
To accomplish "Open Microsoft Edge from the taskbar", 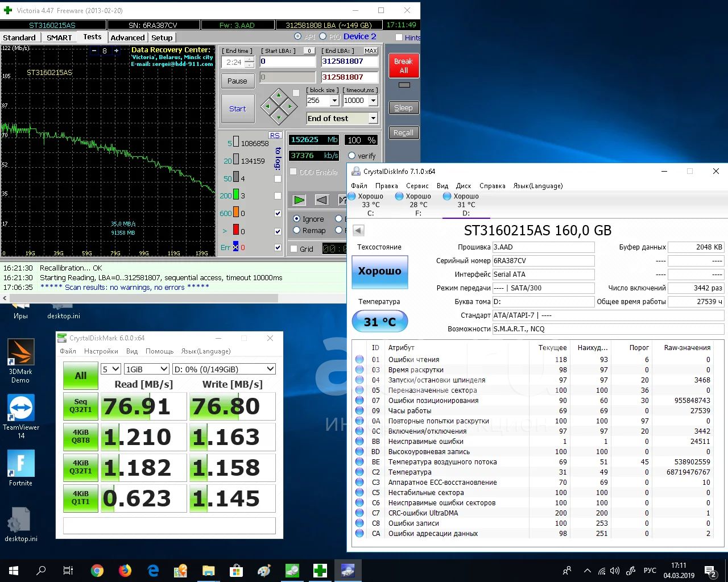I will click(x=152, y=571).
